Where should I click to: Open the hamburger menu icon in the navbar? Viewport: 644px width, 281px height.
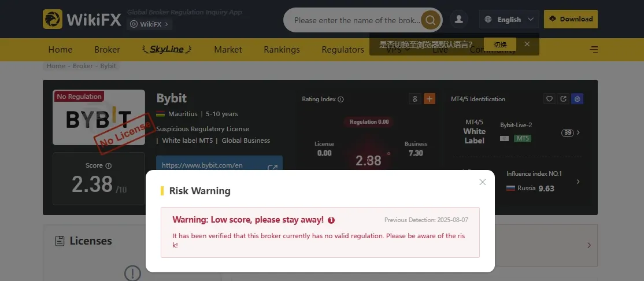coord(594,49)
